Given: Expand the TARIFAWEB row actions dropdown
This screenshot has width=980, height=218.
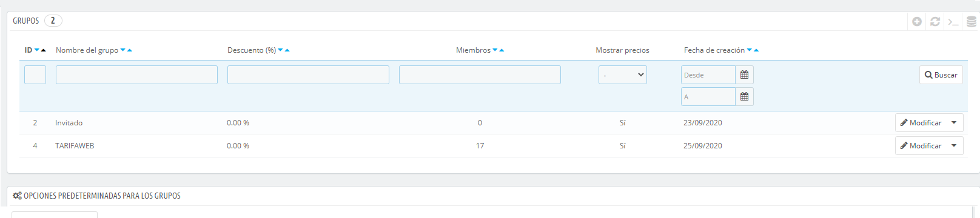Looking at the screenshot, I should click(954, 146).
